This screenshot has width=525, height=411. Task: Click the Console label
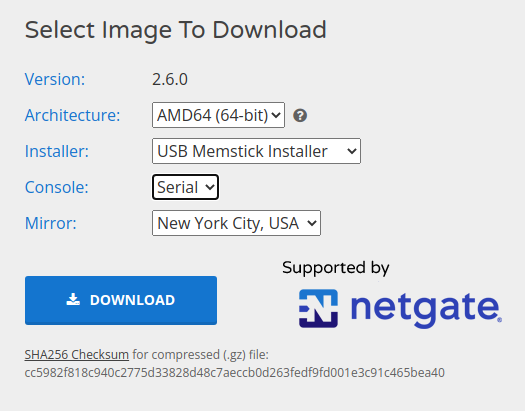57,187
